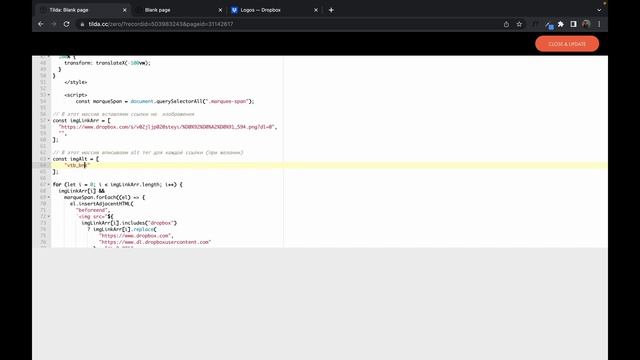The height and width of the screenshot is (360, 640).
Task: Collapse the marqueSpan.forEach fold arrow
Action: [x=49, y=197]
